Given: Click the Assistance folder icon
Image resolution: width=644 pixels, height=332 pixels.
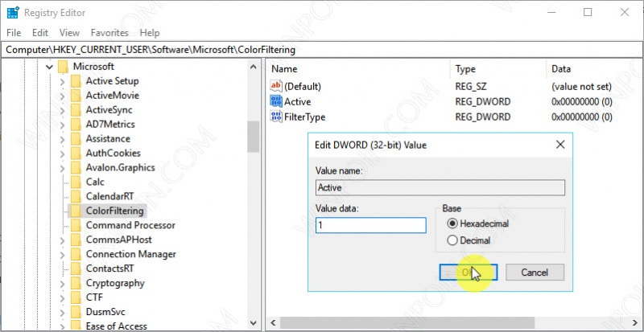Looking at the screenshot, I should point(76,139).
